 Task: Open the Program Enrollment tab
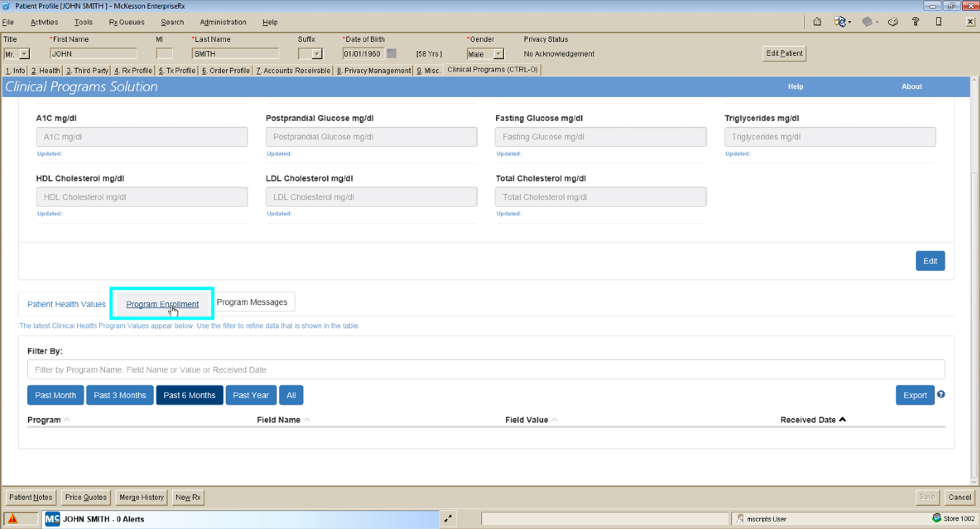click(162, 304)
